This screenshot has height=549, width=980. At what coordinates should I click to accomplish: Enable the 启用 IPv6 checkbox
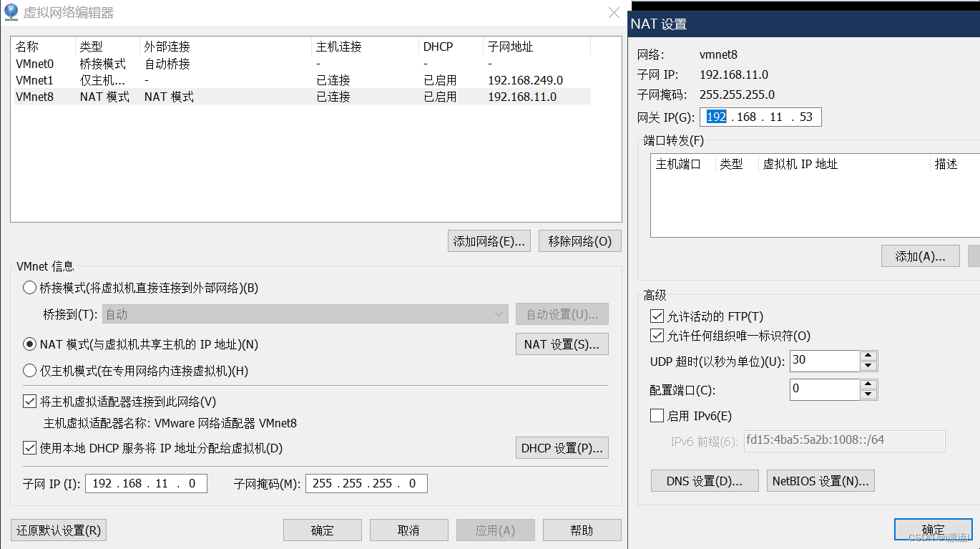(657, 415)
